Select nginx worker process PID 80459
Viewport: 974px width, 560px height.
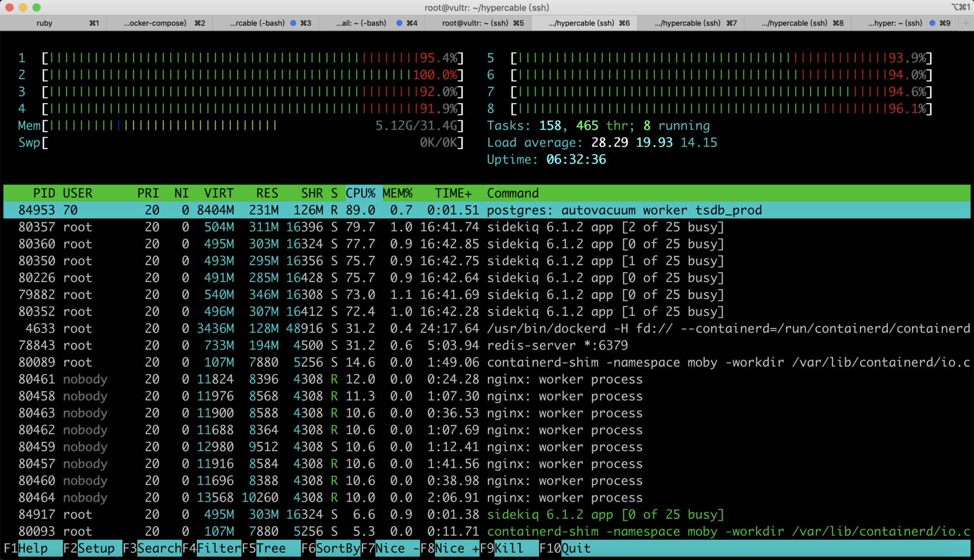[487, 447]
